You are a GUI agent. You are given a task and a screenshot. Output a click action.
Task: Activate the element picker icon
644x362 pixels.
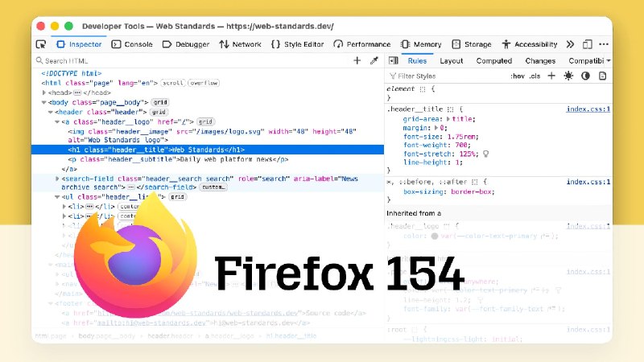[x=41, y=44]
